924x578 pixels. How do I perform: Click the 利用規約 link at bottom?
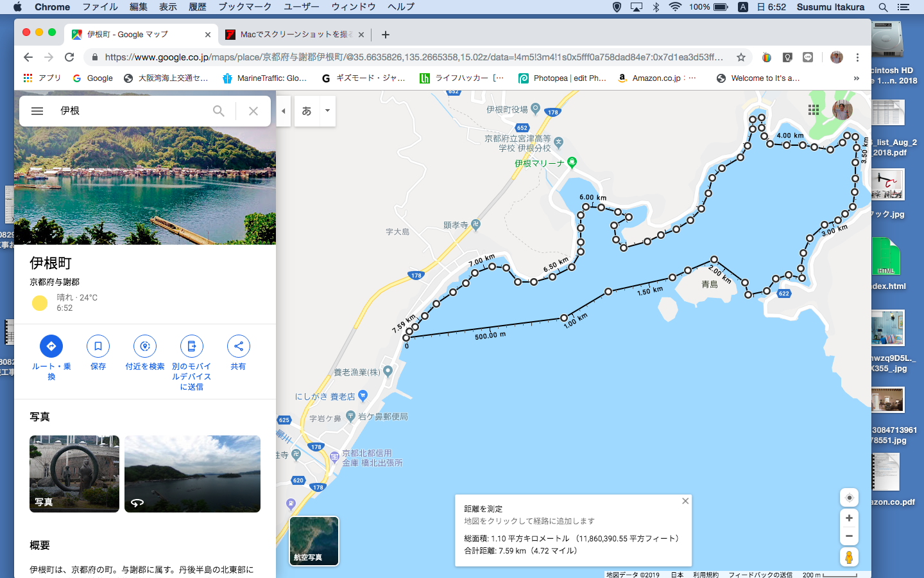[705, 575]
